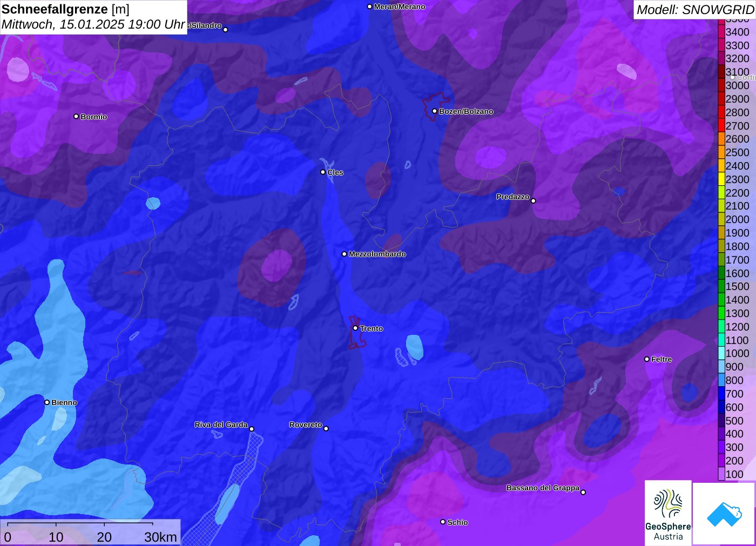Click the light-blue lake east of Trento

click(x=414, y=347)
